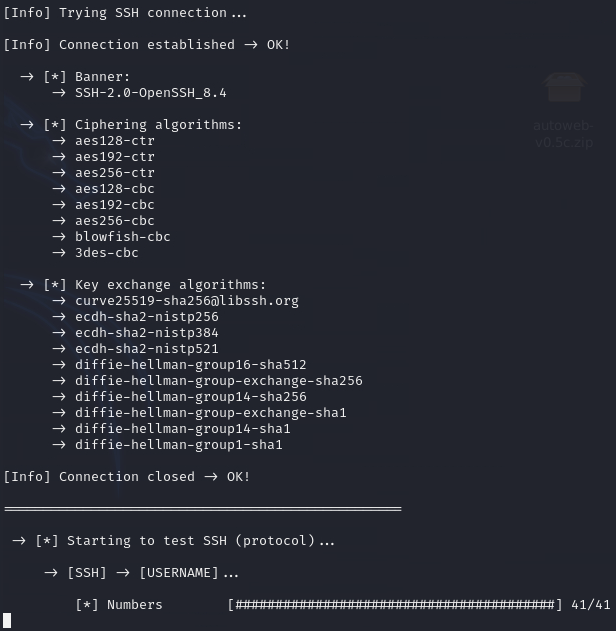Click the terminal cursor block
Viewport: 616px width, 631px height.
[8, 621]
